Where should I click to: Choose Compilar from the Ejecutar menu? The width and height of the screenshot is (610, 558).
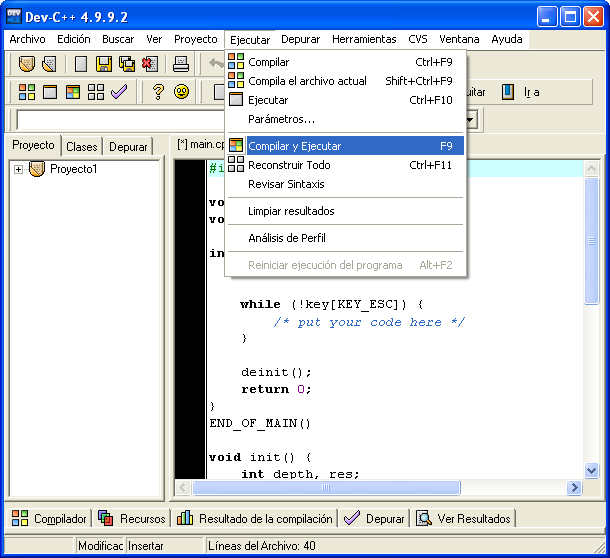345,62
